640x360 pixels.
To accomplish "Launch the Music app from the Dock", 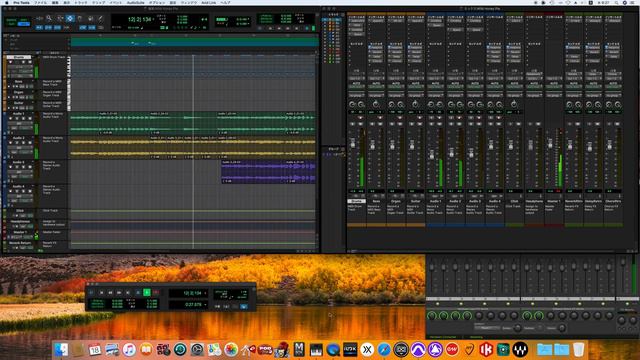I will coord(129,349).
